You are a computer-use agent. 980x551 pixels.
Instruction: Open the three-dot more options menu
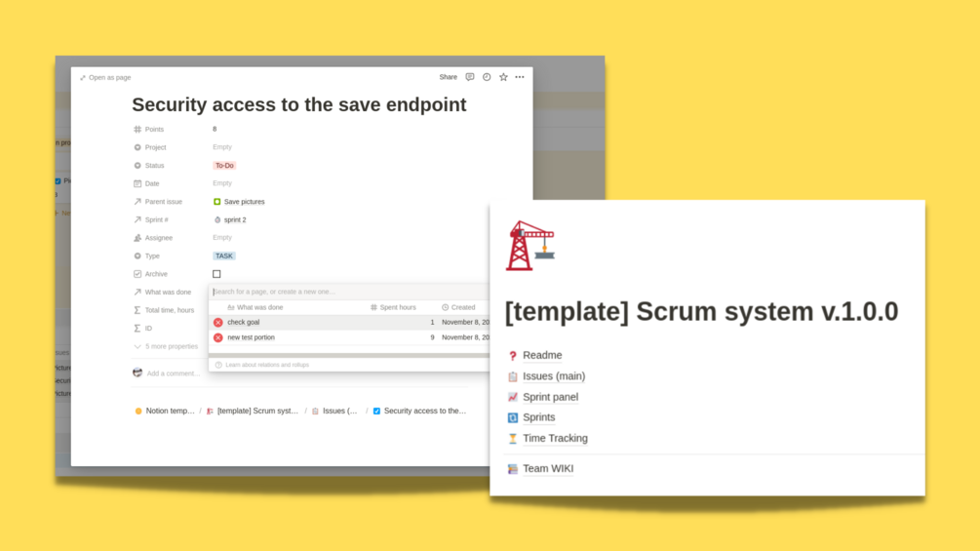(x=520, y=77)
